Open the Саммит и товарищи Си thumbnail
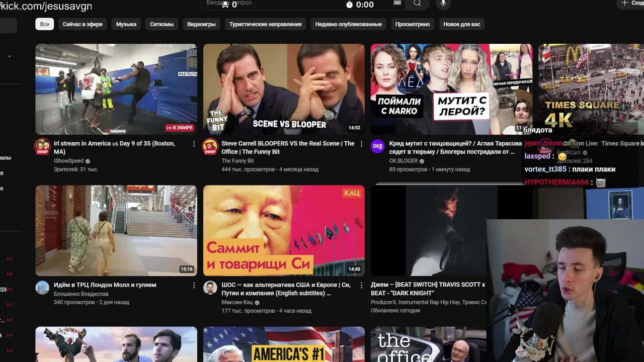644x362 pixels. (x=284, y=231)
